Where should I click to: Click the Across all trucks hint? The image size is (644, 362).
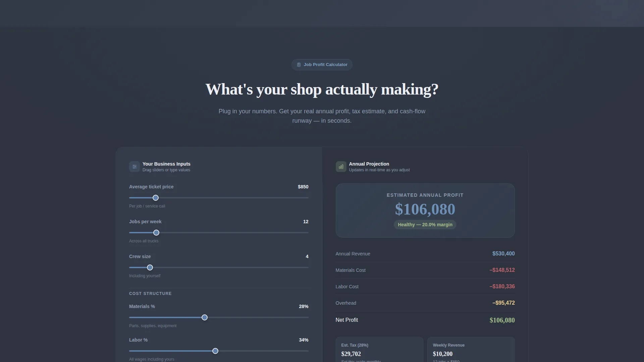(144, 241)
